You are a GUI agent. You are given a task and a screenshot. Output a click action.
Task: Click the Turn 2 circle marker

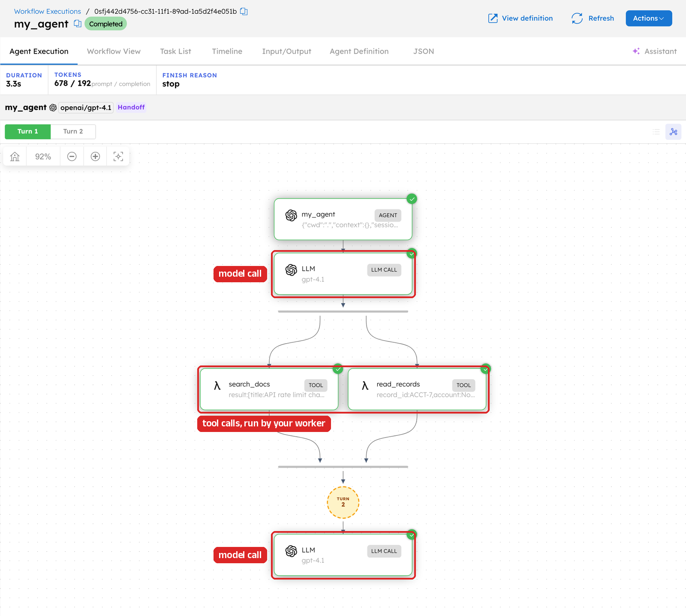(343, 502)
